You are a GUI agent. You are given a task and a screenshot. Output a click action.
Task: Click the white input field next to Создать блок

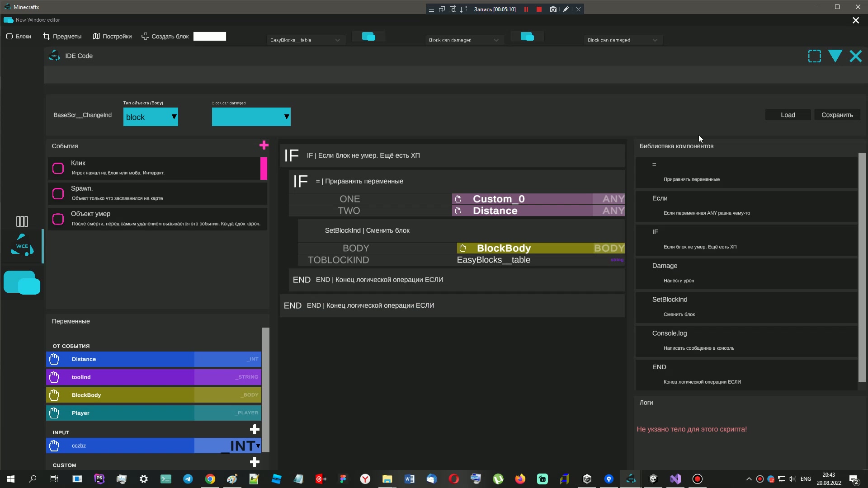point(210,37)
